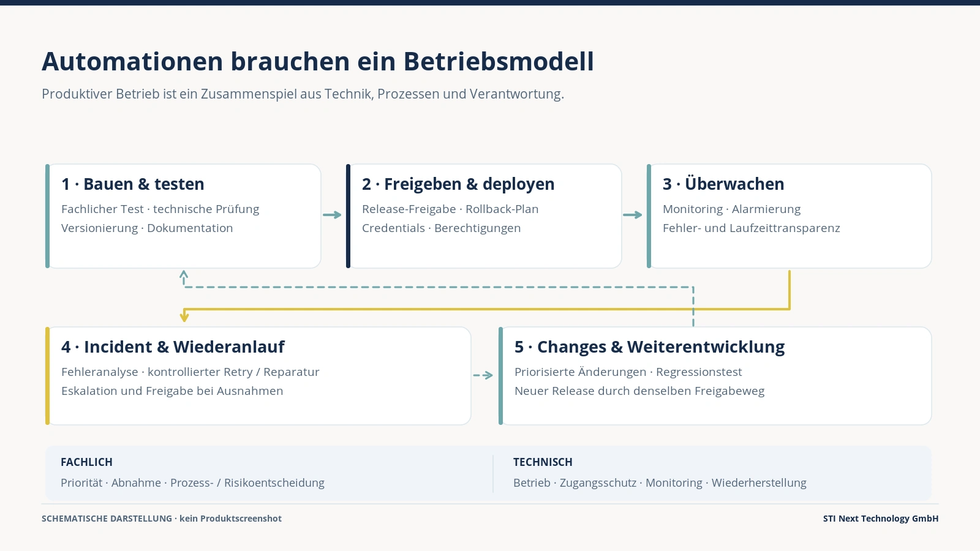Click "Neuer Release durch denselben Freigabeweg"
The width and height of the screenshot is (980, 551).
pyautogui.click(x=639, y=391)
